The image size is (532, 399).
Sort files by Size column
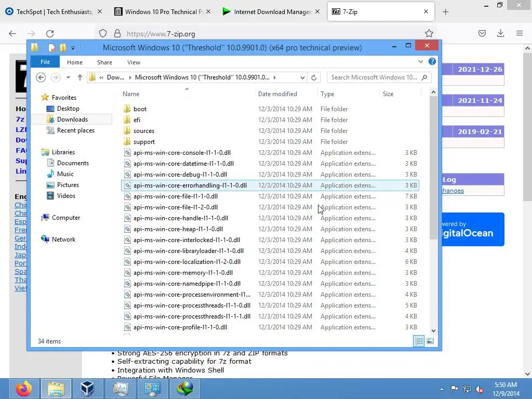click(x=388, y=94)
